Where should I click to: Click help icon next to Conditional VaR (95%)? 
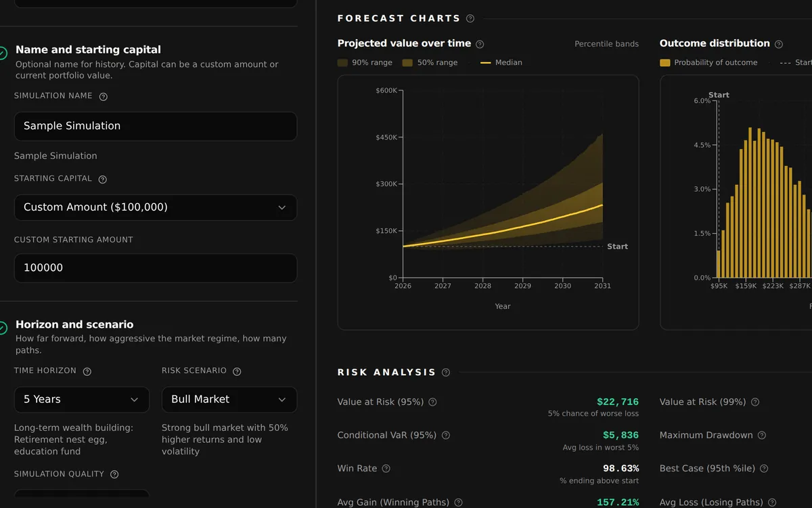tap(446, 436)
